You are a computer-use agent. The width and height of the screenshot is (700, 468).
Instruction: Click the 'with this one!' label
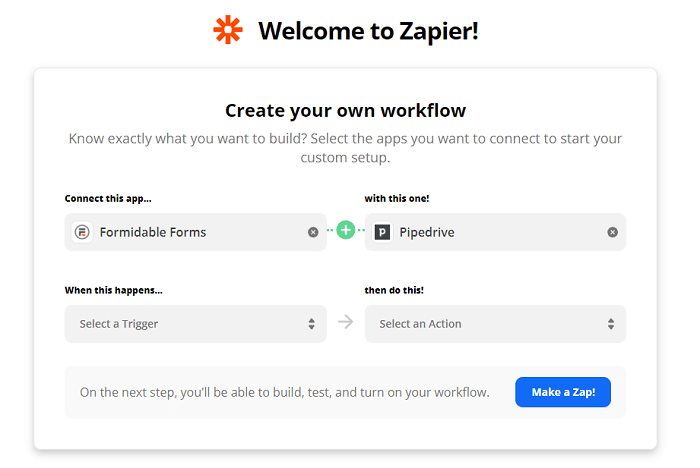pyautogui.click(x=396, y=199)
